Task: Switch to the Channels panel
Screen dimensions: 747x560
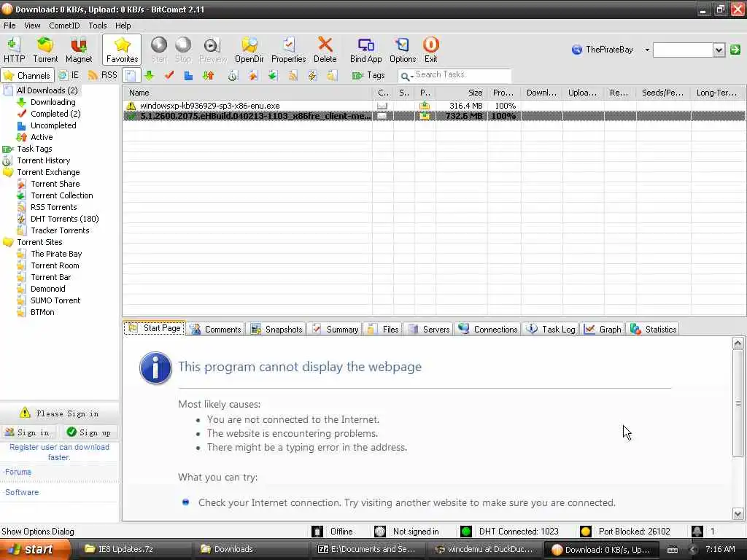Action: 27,75
